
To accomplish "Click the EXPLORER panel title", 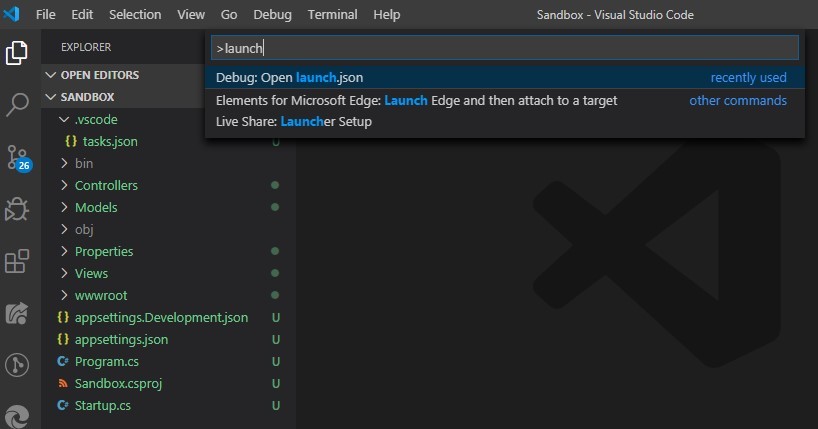I will [86, 47].
